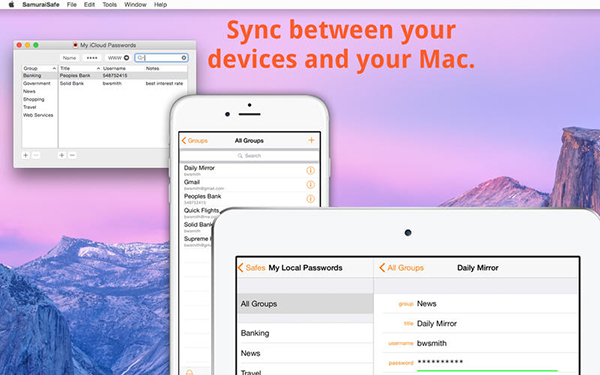Select the Travel group in Mac window
The image size is (600, 375).
pos(39,107)
